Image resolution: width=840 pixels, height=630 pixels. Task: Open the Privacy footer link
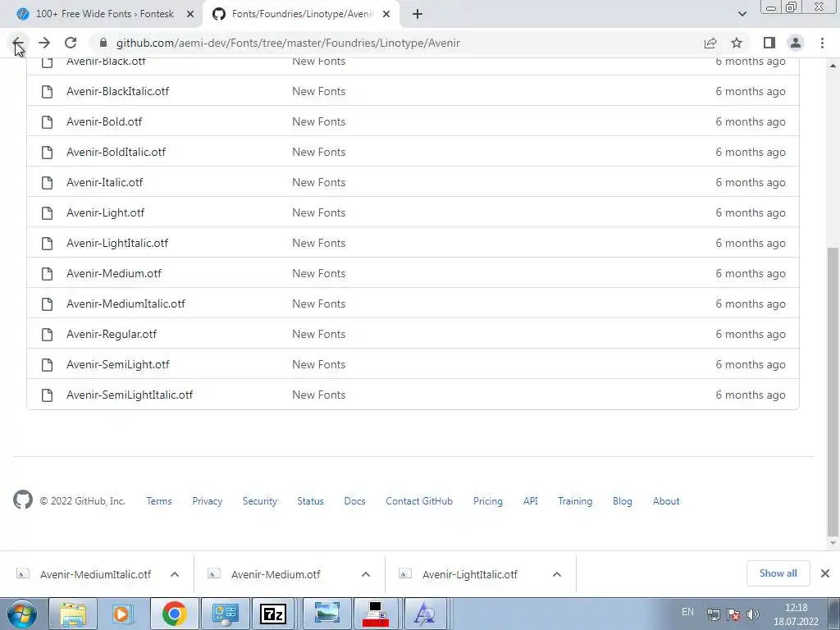[x=208, y=501]
